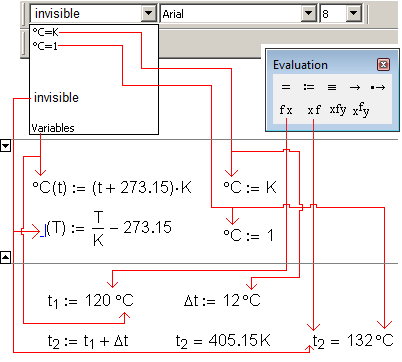The image size is (402, 362).
Task: Click the t1 := 120 °C expression
Action: click(x=90, y=301)
